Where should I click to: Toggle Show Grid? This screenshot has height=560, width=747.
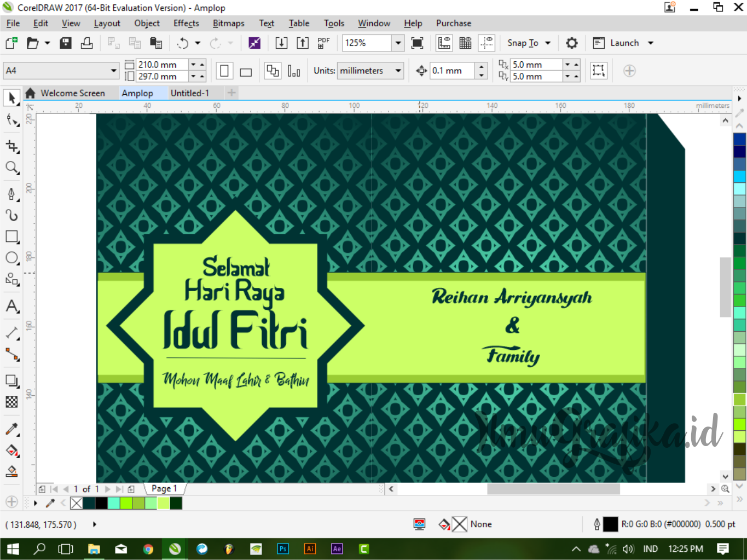(x=465, y=43)
